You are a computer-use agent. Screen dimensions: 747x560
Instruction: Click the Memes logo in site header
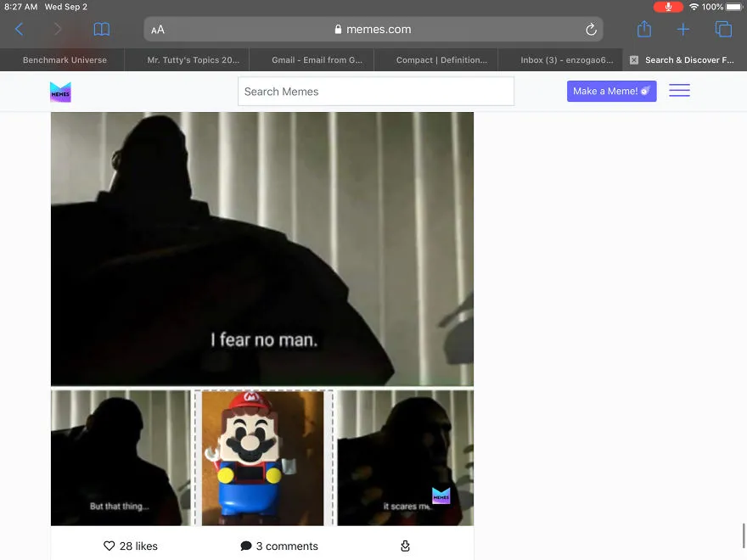click(x=60, y=92)
